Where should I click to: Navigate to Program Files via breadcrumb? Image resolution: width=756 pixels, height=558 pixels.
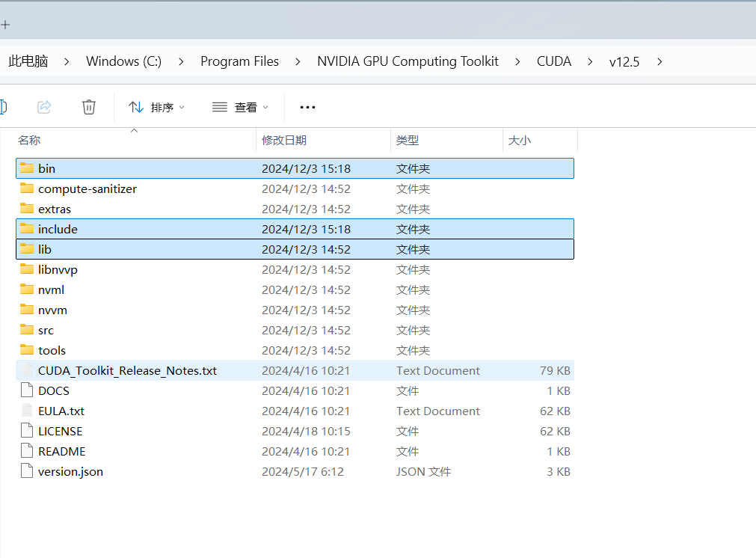click(x=239, y=61)
